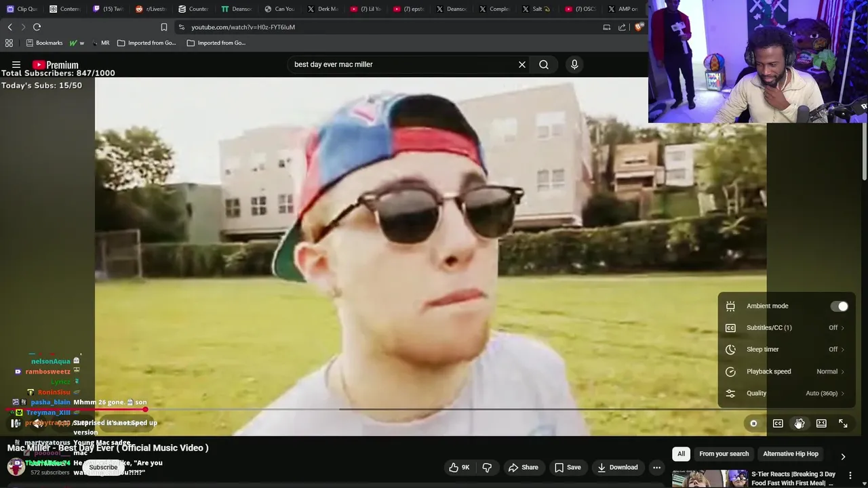Switch to (7) Lil Yo browser tab
Screen dimensions: 868x488
(x=366, y=9)
